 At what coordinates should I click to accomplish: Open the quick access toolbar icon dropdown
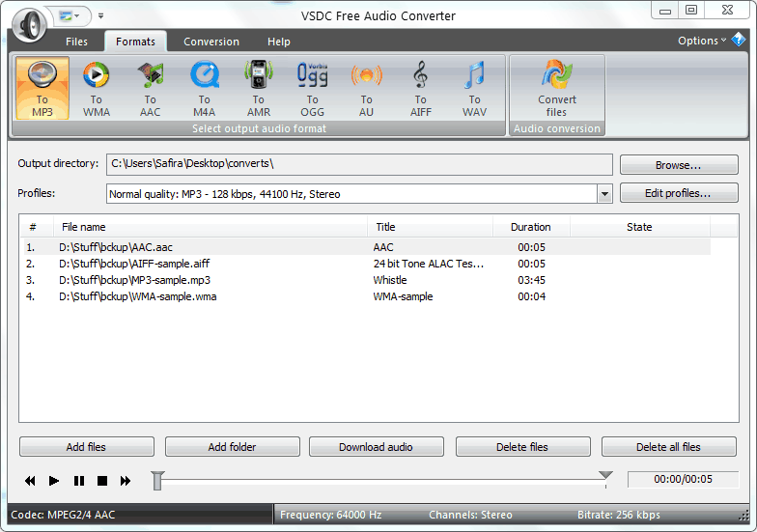[70, 15]
